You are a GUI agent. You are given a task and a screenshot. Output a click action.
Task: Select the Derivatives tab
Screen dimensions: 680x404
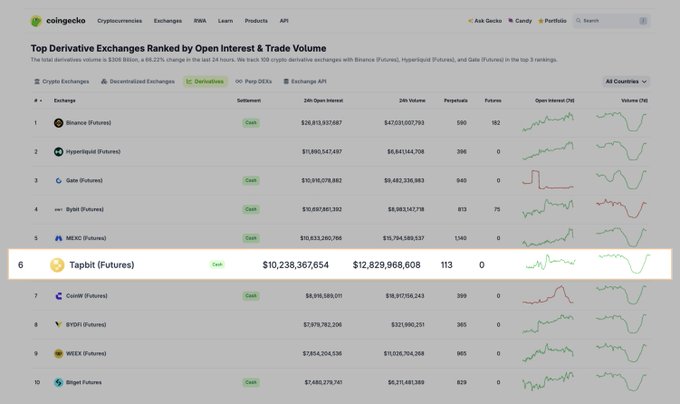click(205, 81)
